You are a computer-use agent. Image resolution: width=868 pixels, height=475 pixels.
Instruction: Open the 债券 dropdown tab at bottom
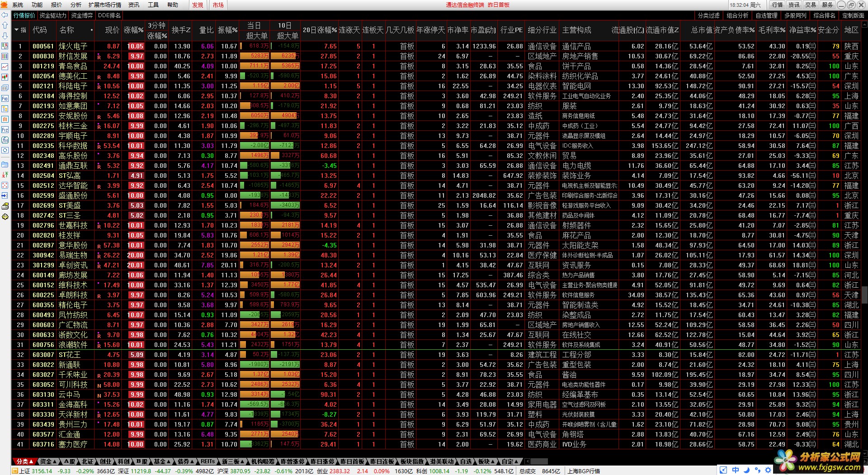pos(185,461)
